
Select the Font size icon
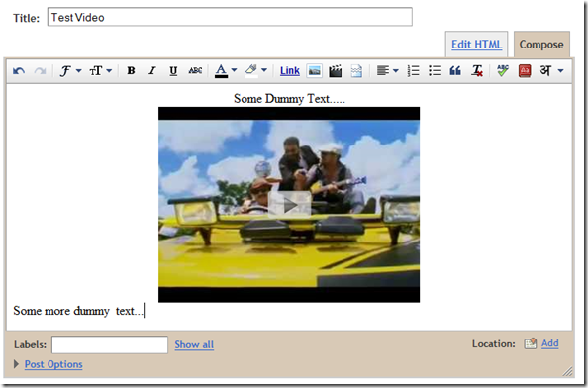tap(96, 71)
